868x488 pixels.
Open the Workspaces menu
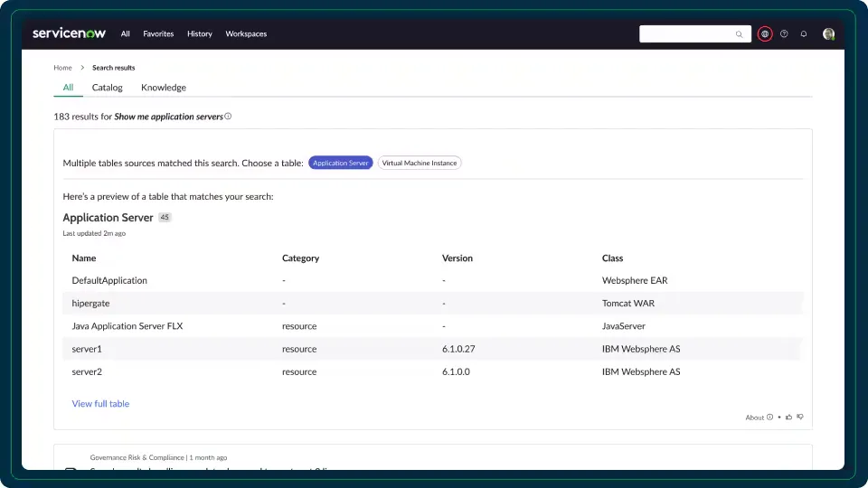pos(246,34)
